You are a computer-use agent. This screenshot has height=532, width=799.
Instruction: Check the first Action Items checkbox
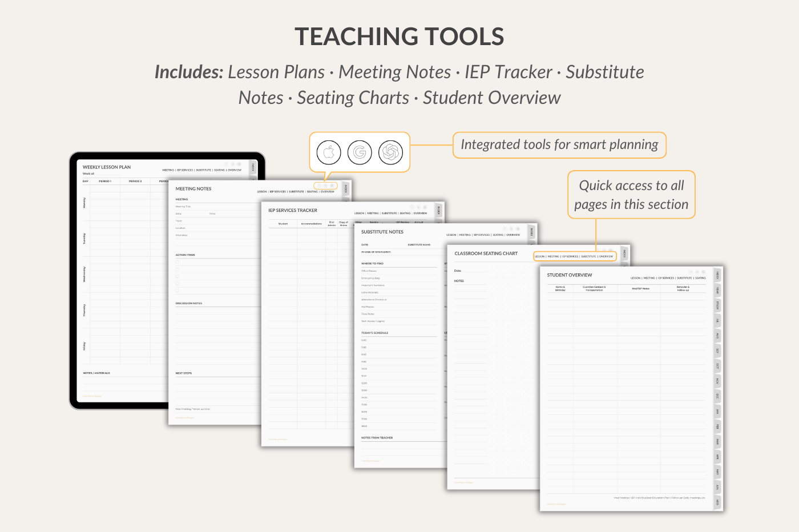coord(177,263)
